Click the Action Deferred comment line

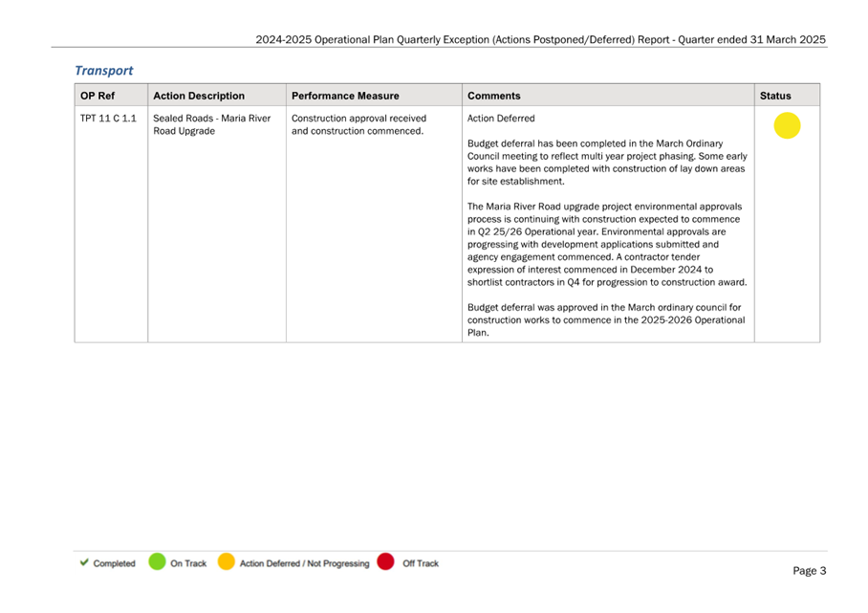point(501,118)
